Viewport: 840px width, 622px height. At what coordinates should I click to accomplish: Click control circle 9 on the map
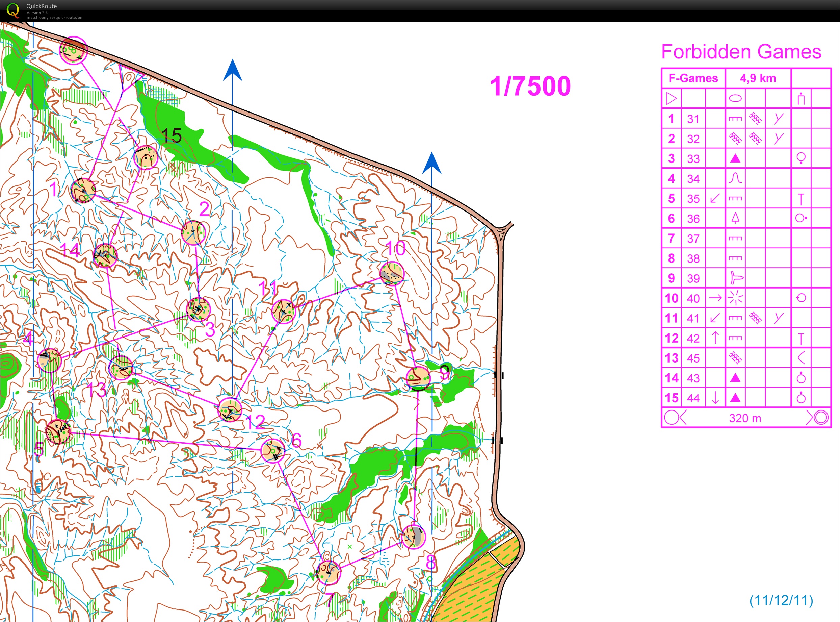tap(418, 378)
